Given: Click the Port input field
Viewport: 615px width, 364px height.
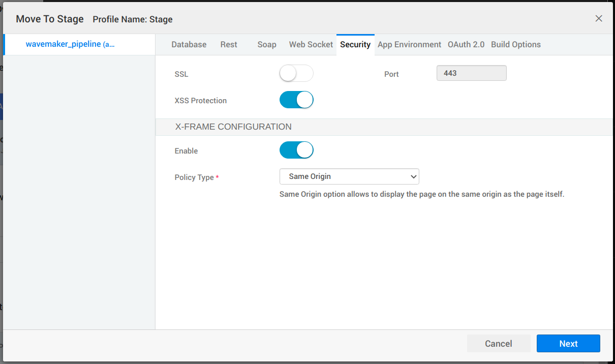Looking at the screenshot, I should (471, 73).
